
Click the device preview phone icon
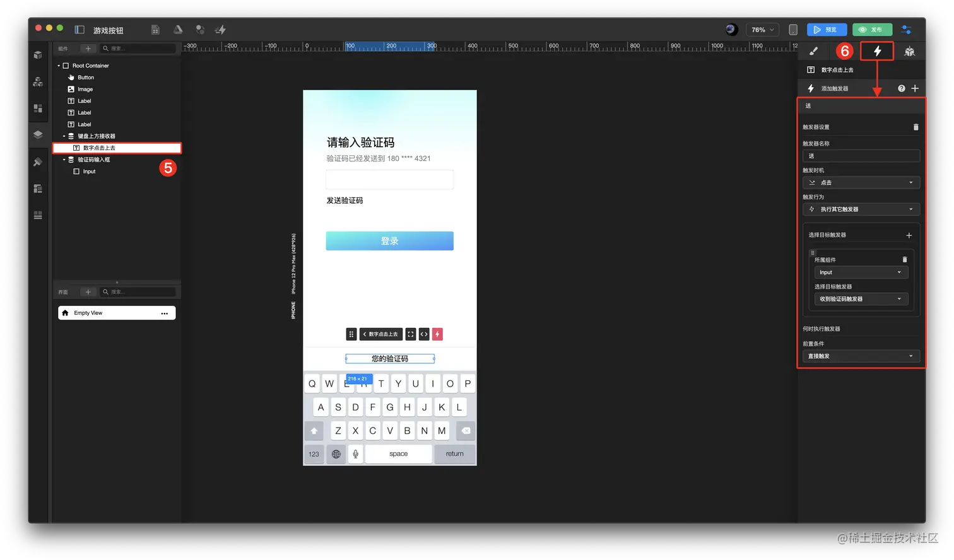pyautogui.click(x=793, y=30)
